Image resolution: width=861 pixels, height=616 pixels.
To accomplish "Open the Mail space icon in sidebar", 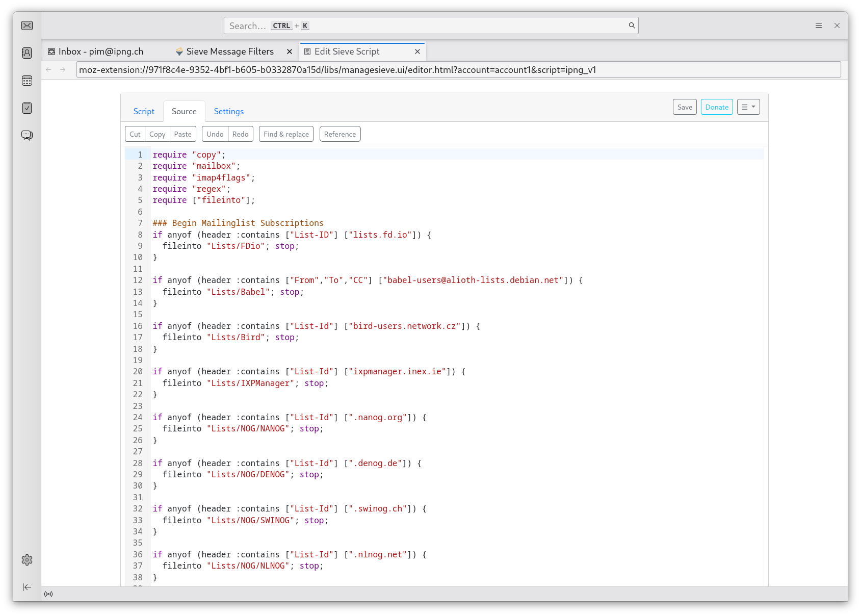I will 27,25.
